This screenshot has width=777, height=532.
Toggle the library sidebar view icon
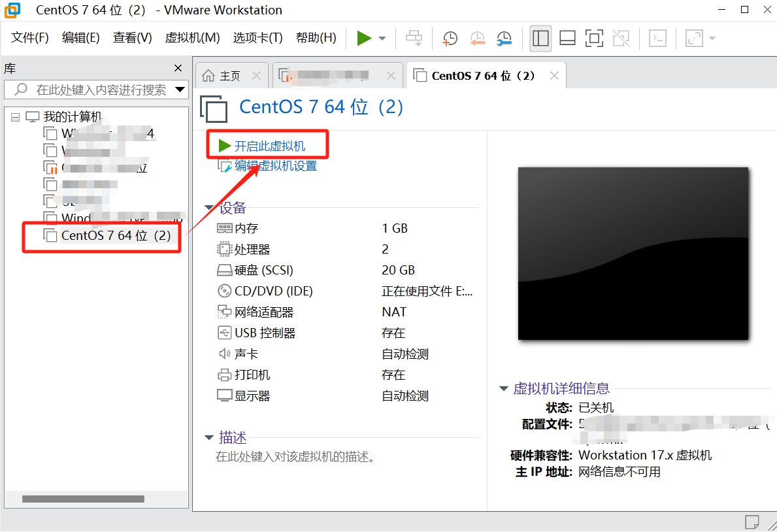click(540, 38)
